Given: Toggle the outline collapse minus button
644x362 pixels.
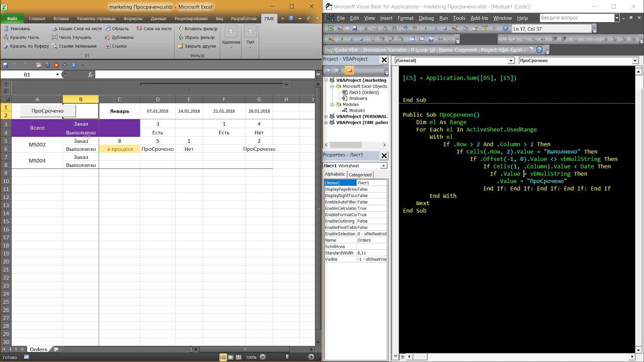Looking at the screenshot, I should point(286,84).
